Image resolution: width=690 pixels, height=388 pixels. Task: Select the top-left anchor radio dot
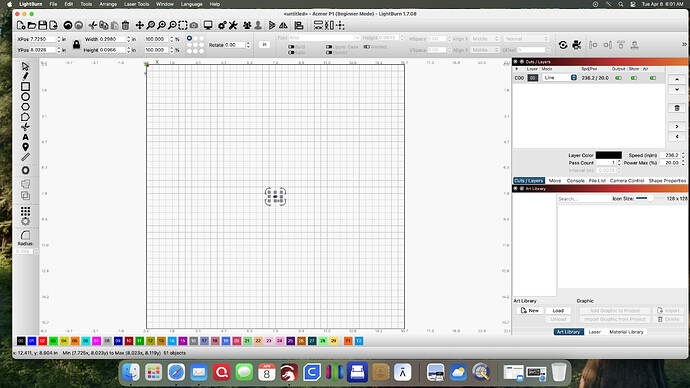point(190,38)
